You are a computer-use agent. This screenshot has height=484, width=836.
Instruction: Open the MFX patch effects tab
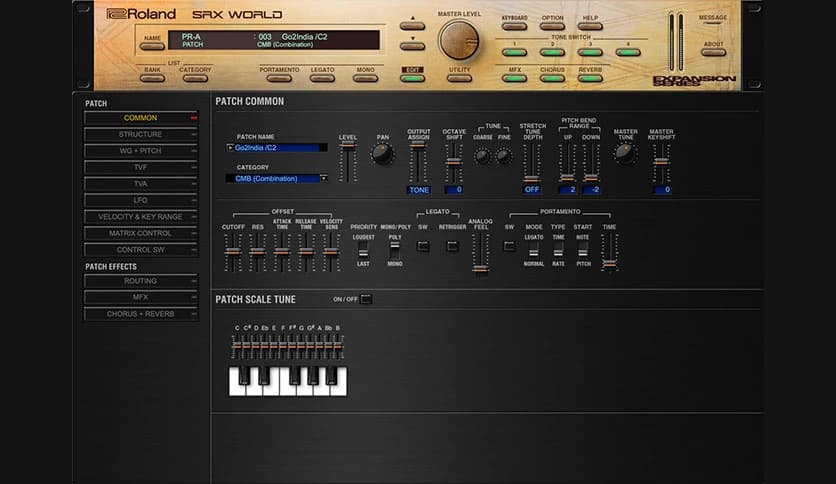141,297
